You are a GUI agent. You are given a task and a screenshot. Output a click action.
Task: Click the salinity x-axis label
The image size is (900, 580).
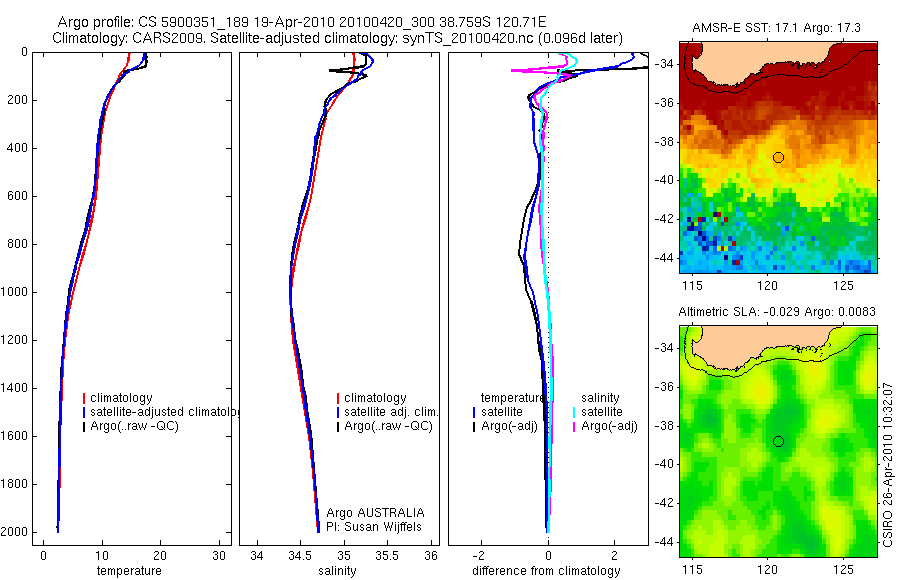click(338, 571)
